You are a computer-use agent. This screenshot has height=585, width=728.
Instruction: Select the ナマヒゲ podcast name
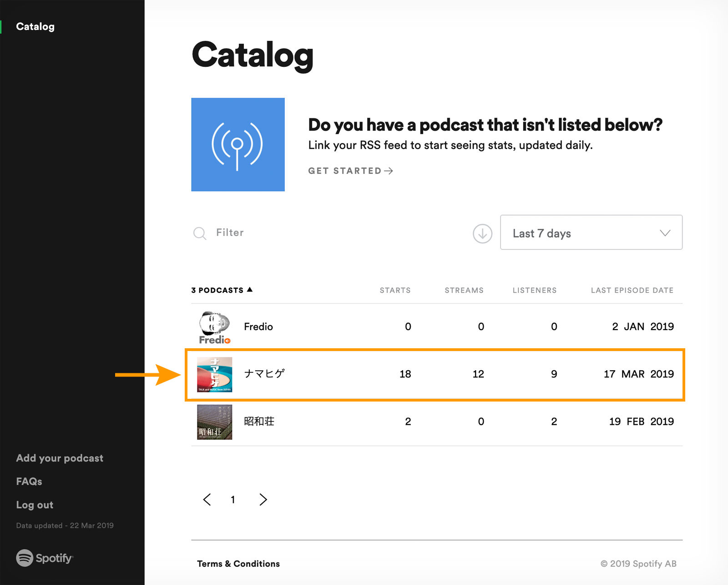click(x=264, y=374)
